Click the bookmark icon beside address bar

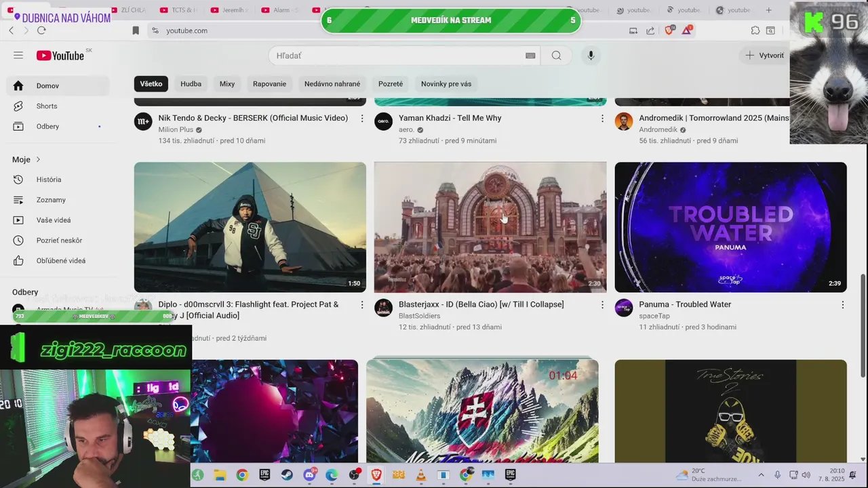tap(136, 30)
